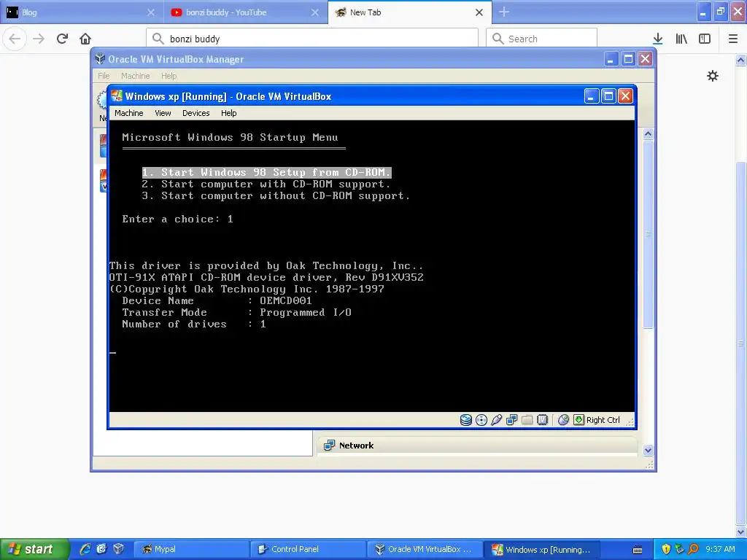Switch to the Blog browser tab
The height and width of the screenshot is (560, 747).
[82, 12]
